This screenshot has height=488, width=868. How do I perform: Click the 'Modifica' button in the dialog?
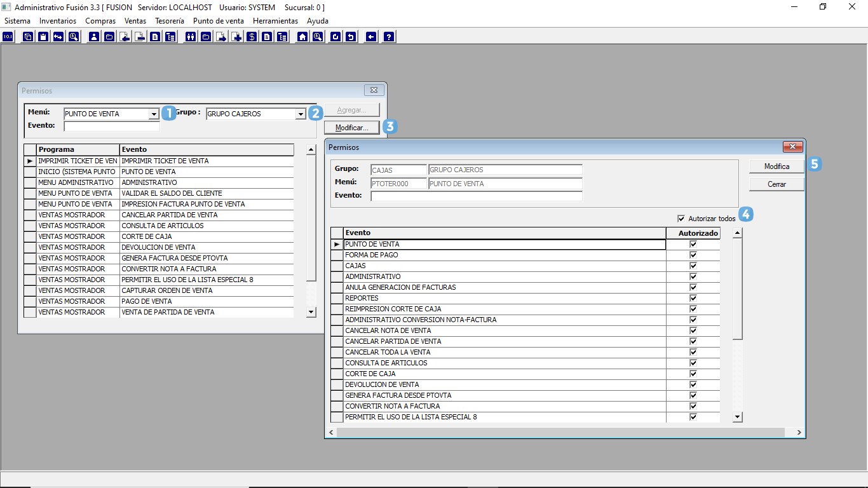776,166
